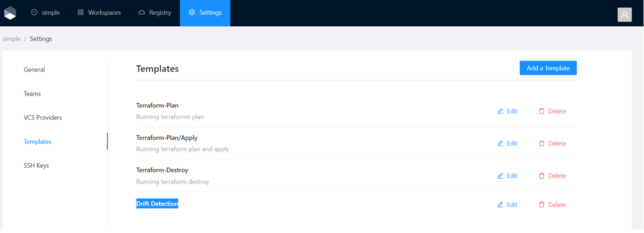Click trash icon for Terraform-Plan template
The width and height of the screenshot is (644, 233).
[542, 111]
